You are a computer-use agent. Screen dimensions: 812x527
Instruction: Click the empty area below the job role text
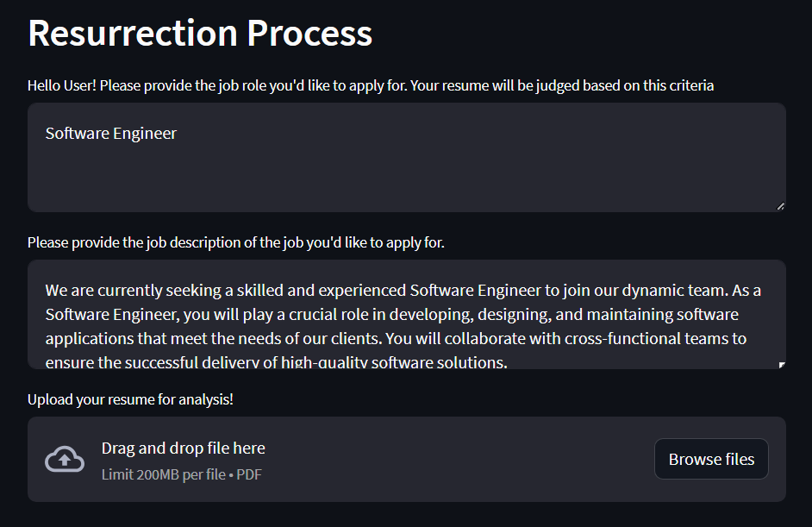[x=405, y=177]
